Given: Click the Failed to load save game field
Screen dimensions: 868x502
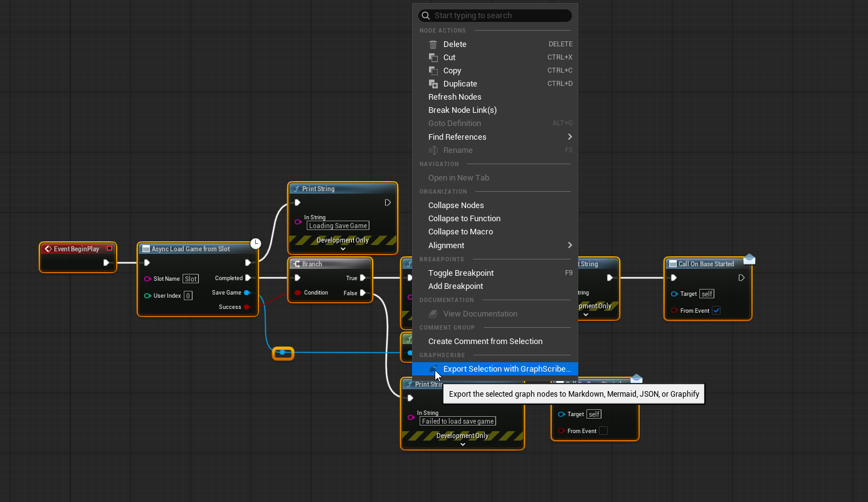Looking at the screenshot, I should [458, 421].
